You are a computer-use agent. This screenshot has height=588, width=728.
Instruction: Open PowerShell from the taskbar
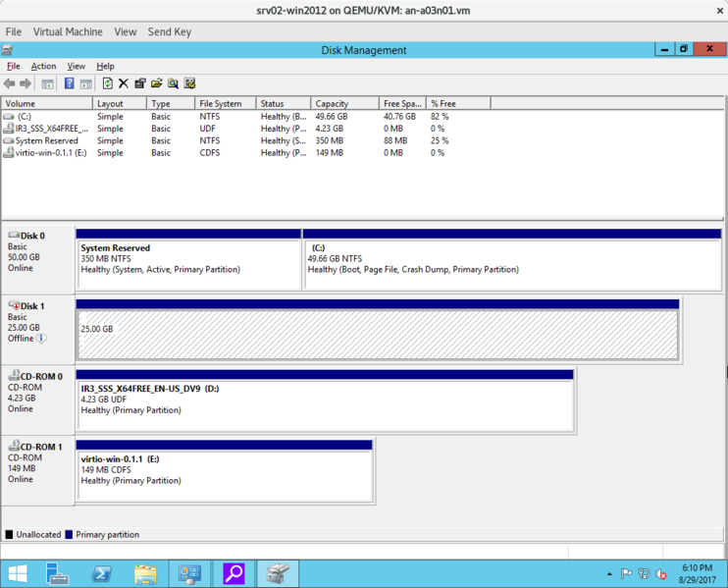click(101, 573)
